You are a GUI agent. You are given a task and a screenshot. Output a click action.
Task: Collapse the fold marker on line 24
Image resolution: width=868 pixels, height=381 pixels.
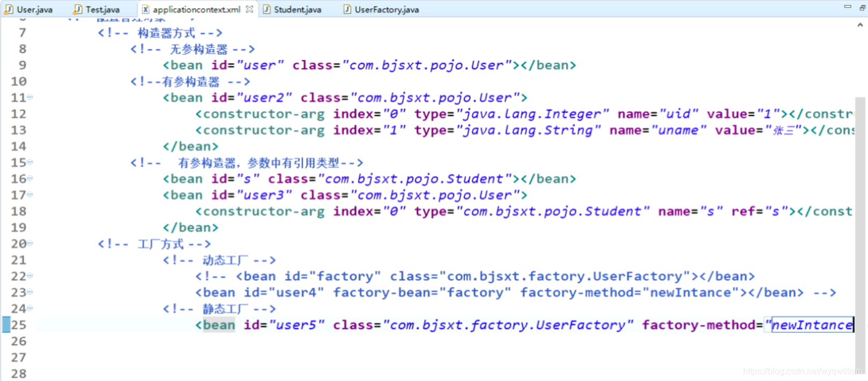tap(30, 308)
